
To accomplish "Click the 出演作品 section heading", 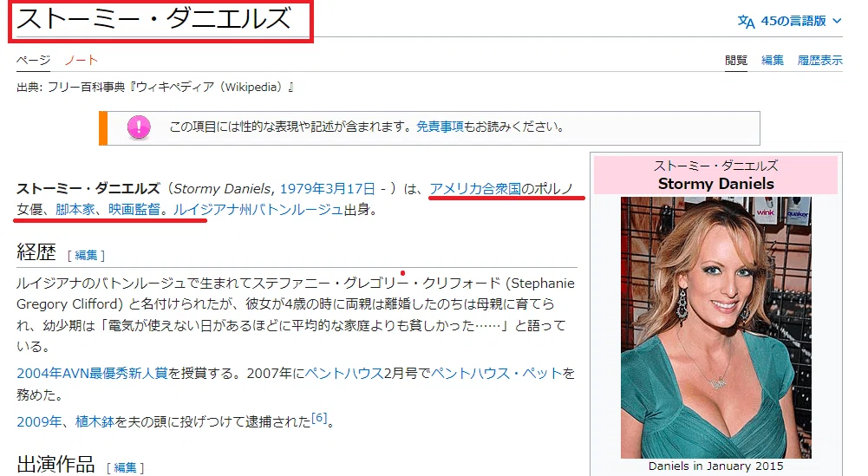I will [x=55, y=465].
